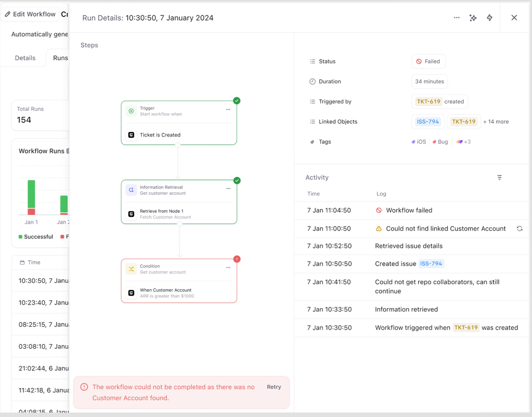Click the Tags field tag icon
Screen dimensions: 532x417
[312, 141]
